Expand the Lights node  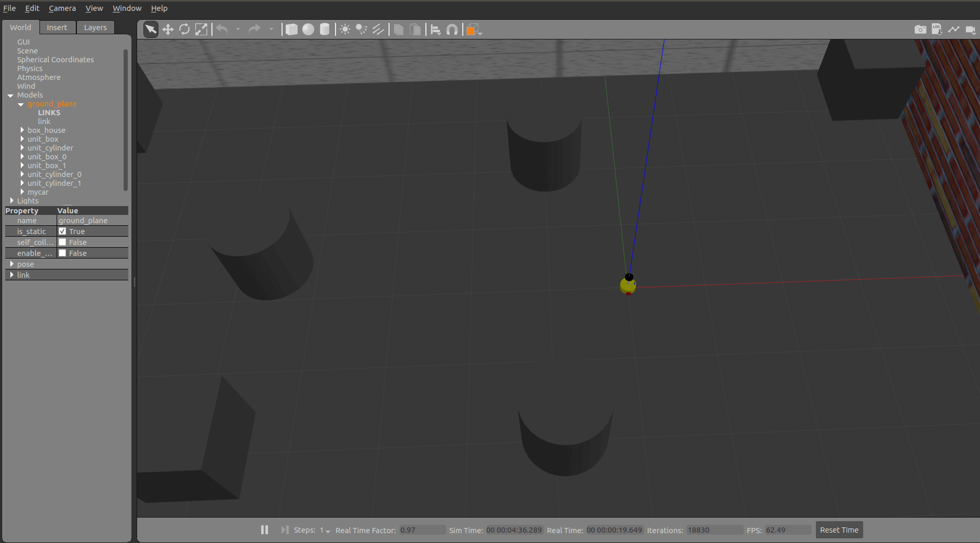12,201
